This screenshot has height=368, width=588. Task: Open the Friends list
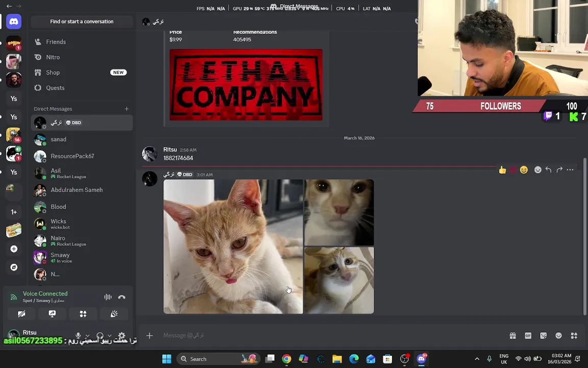(x=82, y=42)
